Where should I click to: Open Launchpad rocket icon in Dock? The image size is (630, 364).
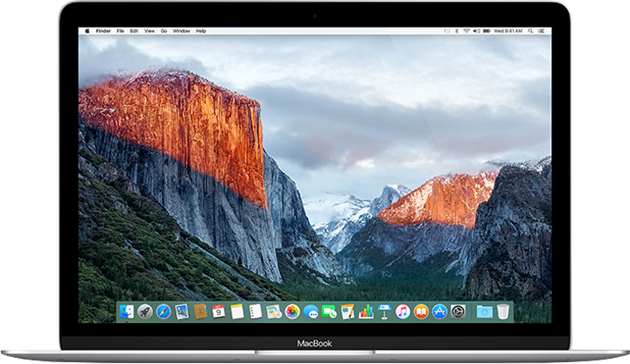pyautogui.click(x=145, y=311)
